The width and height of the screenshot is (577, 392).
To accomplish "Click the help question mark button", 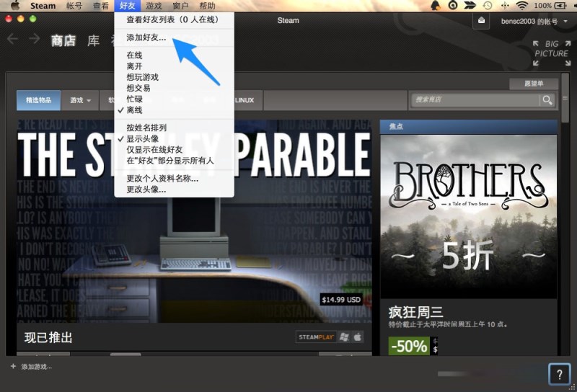I will [559, 374].
